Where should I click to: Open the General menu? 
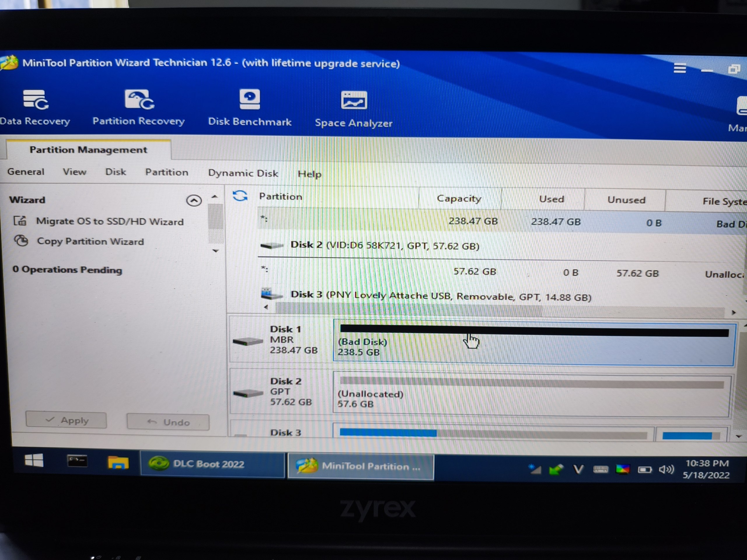pos(26,171)
